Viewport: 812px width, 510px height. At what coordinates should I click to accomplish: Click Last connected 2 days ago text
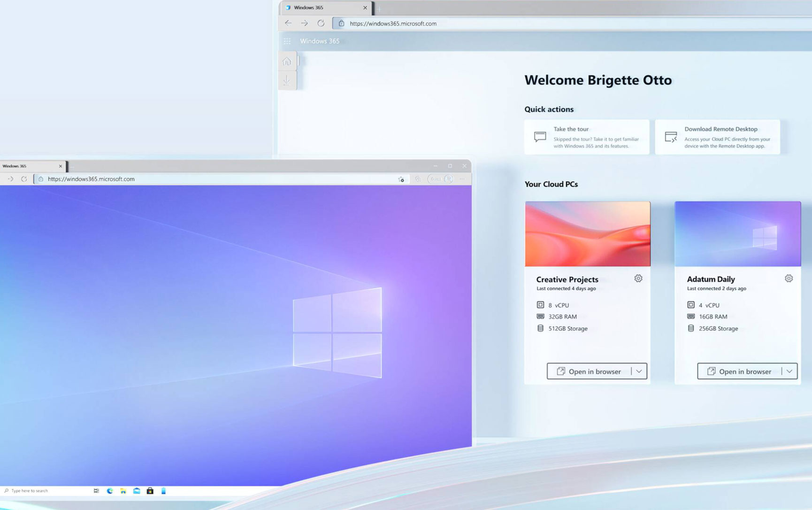point(716,289)
